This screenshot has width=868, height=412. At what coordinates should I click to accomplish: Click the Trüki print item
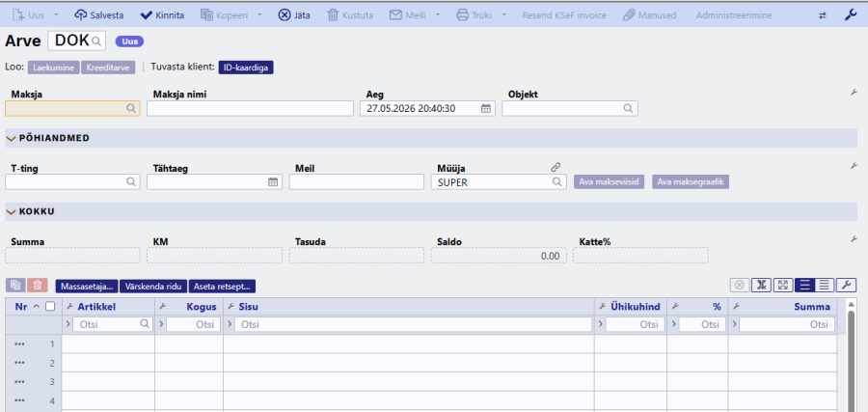point(474,14)
